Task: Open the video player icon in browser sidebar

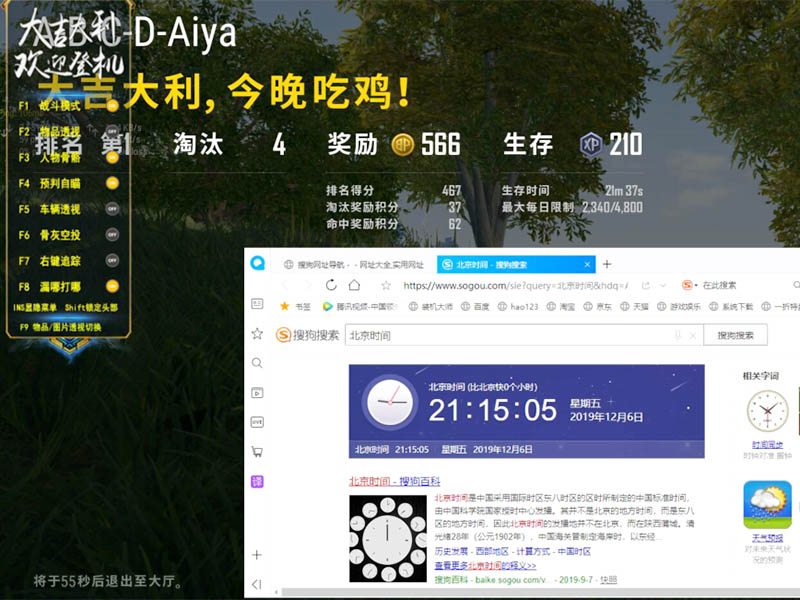Action: 257,392
